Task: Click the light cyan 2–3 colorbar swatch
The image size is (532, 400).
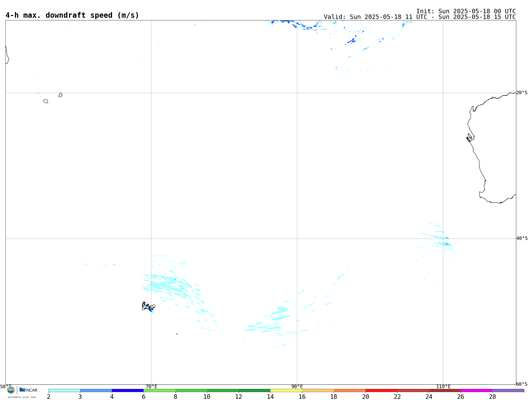Action: tap(64, 391)
